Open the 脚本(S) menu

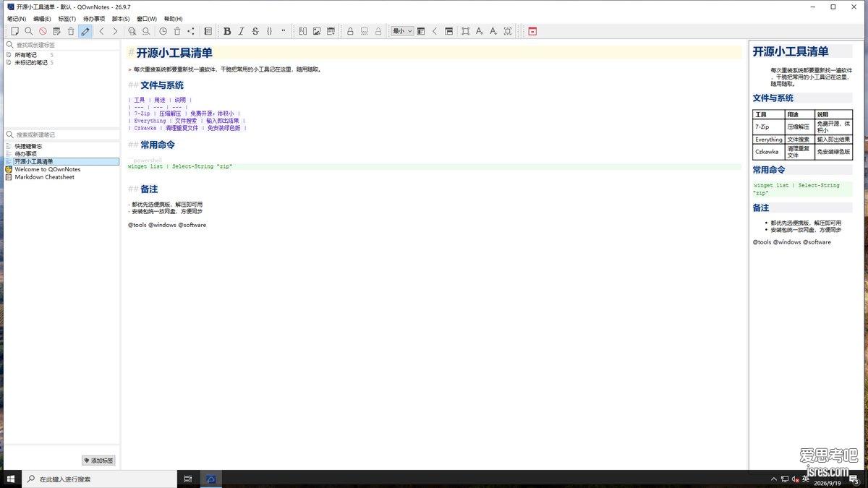click(x=121, y=19)
